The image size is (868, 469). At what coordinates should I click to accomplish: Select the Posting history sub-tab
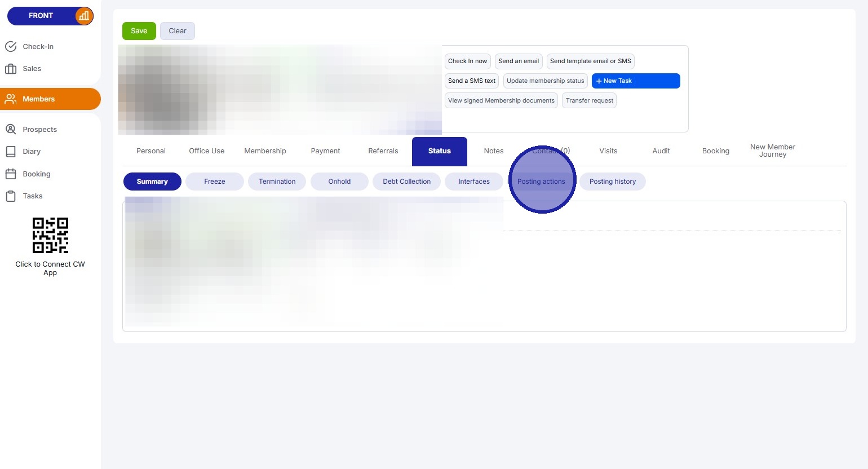[x=613, y=182]
